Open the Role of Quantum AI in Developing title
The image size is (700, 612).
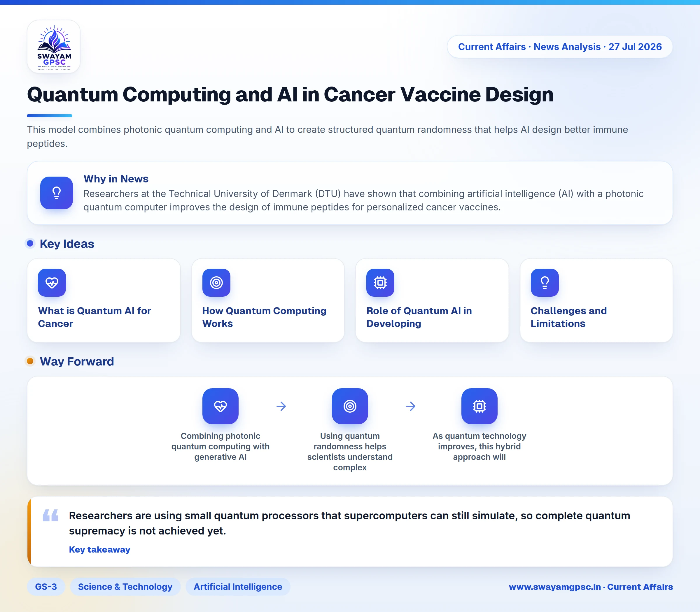pyautogui.click(x=419, y=317)
